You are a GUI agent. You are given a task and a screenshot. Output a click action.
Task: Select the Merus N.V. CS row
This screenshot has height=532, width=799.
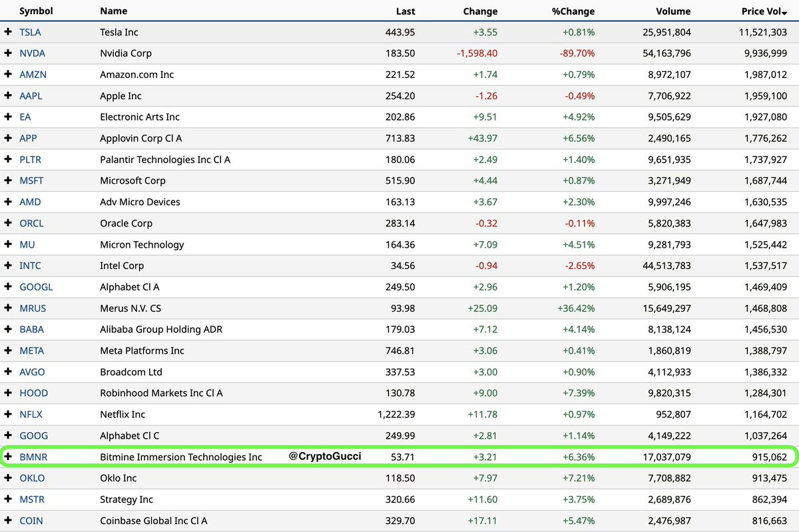[400, 308]
